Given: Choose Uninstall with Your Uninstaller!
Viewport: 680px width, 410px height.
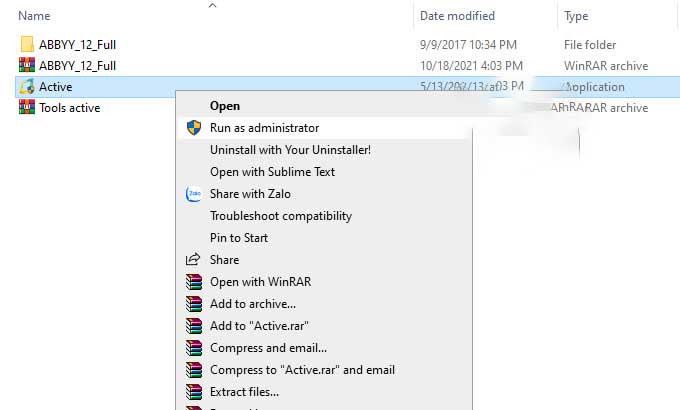Looking at the screenshot, I should (x=290, y=150).
